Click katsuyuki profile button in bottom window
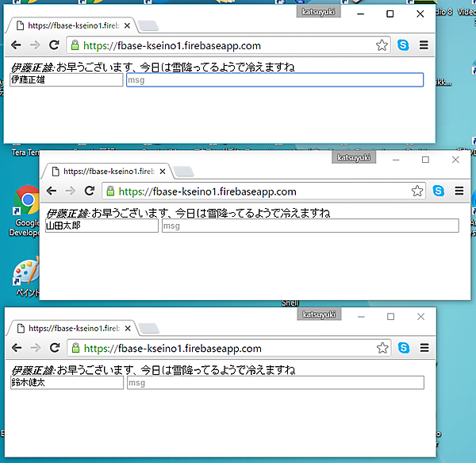The image size is (476, 463). [x=319, y=314]
